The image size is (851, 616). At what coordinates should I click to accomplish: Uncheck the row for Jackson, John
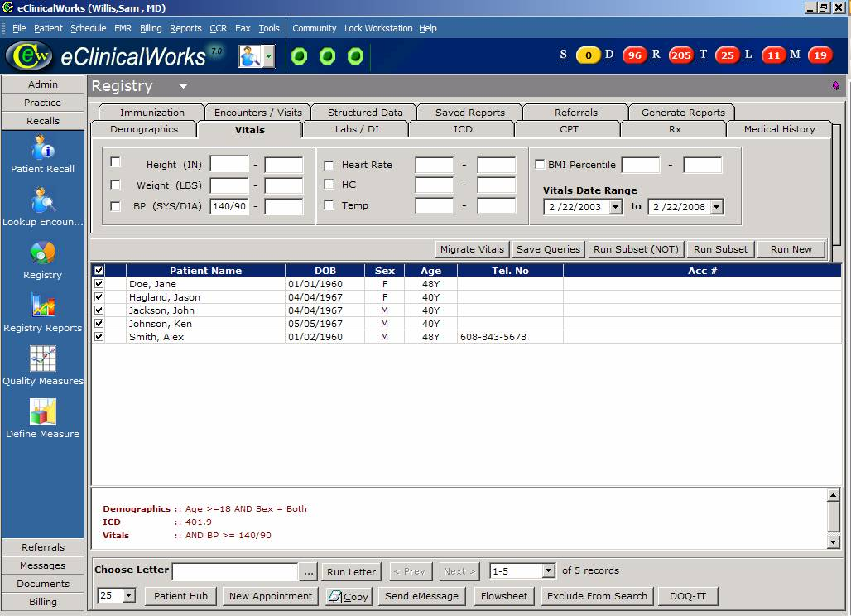[99, 310]
